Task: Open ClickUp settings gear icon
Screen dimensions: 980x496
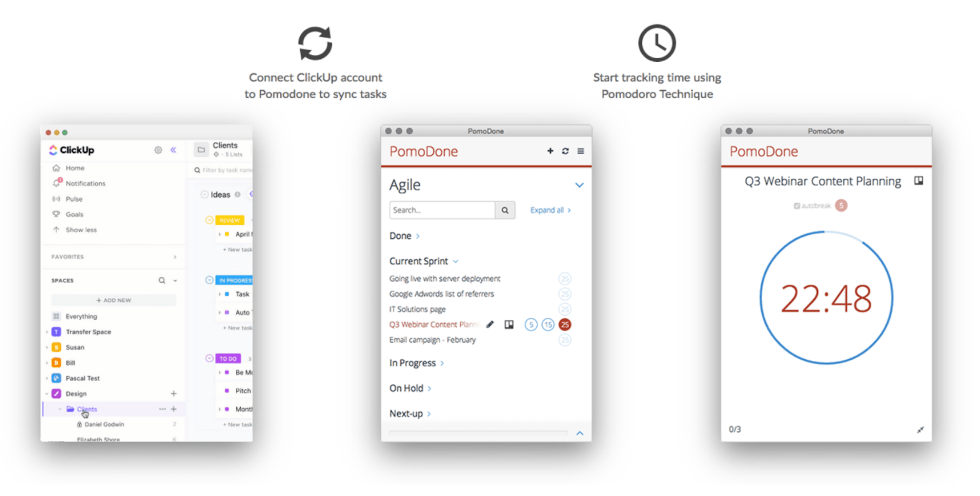Action: [x=158, y=150]
